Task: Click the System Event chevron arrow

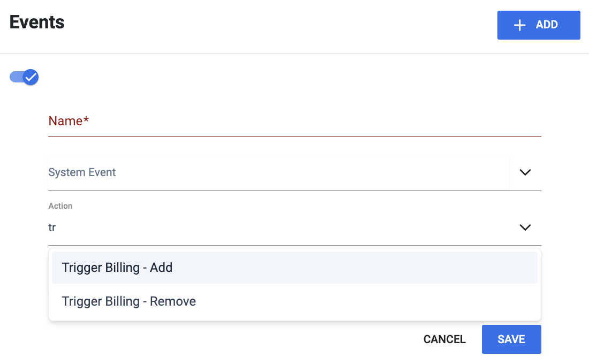Action: [525, 172]
